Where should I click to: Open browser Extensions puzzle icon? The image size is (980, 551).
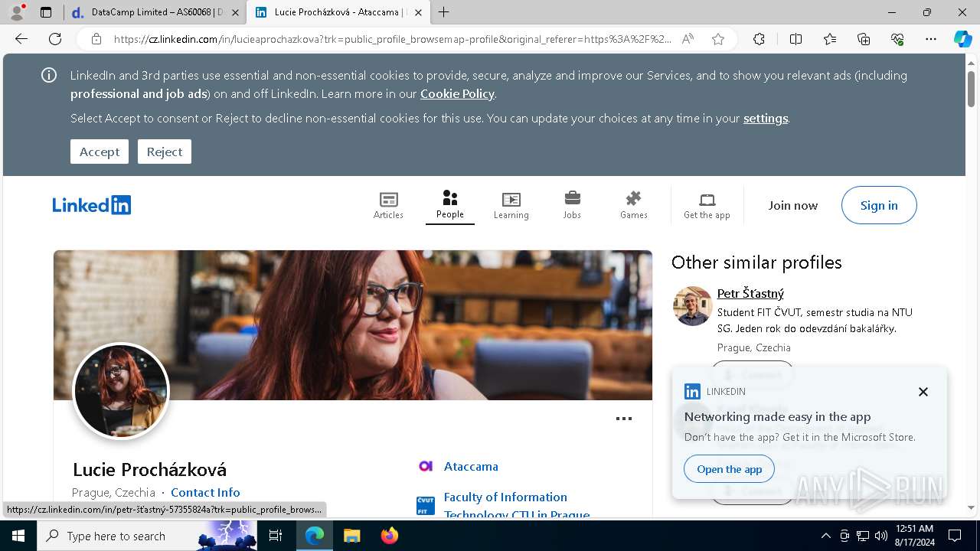click(x=759, y=39)
